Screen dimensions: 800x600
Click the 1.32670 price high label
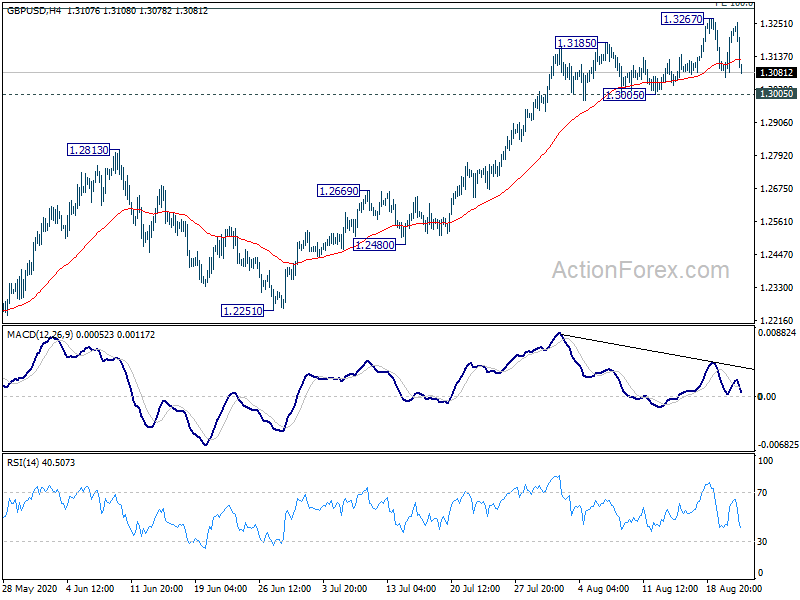pos(682,19)
